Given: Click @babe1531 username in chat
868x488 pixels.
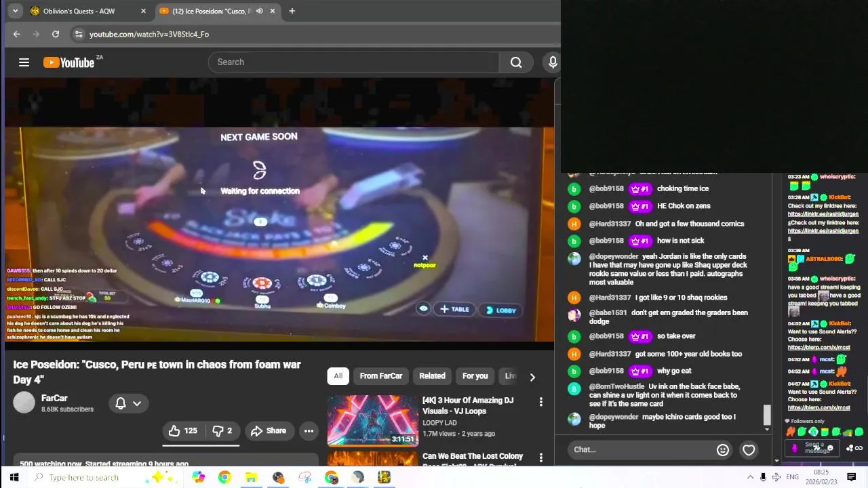Looking at the screenshot, I should tap(608, 312).
